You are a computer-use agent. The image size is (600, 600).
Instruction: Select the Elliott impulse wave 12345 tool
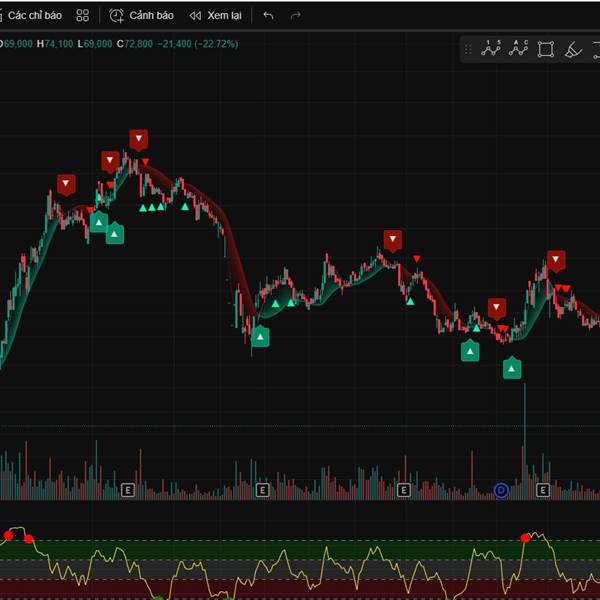(491, 49)
